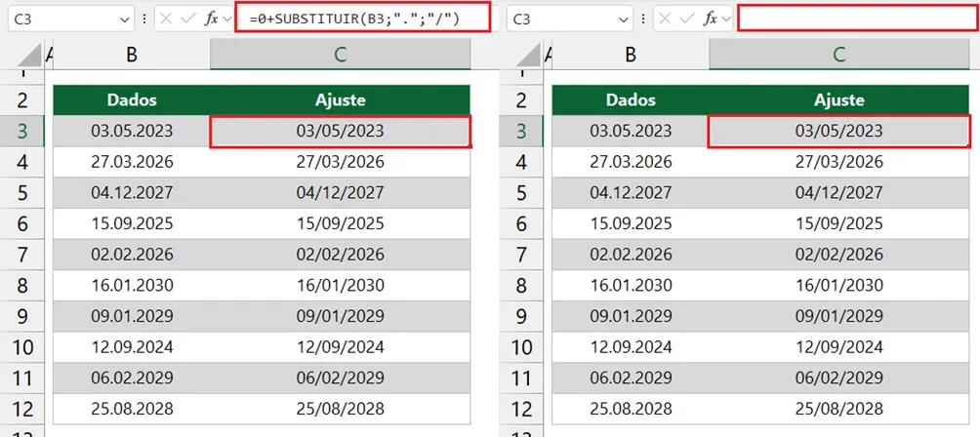Screen dimensions: 980x437
Task: Click confirm checkmark icon in right formula bar
Action: pos(687,19)
